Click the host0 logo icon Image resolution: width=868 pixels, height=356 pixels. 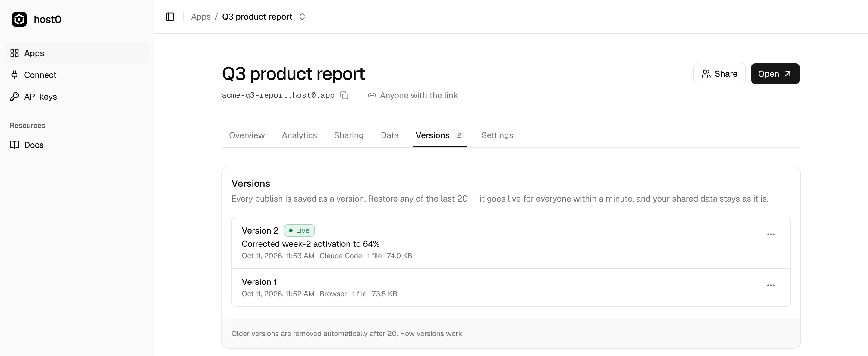(x=19, y=19)
